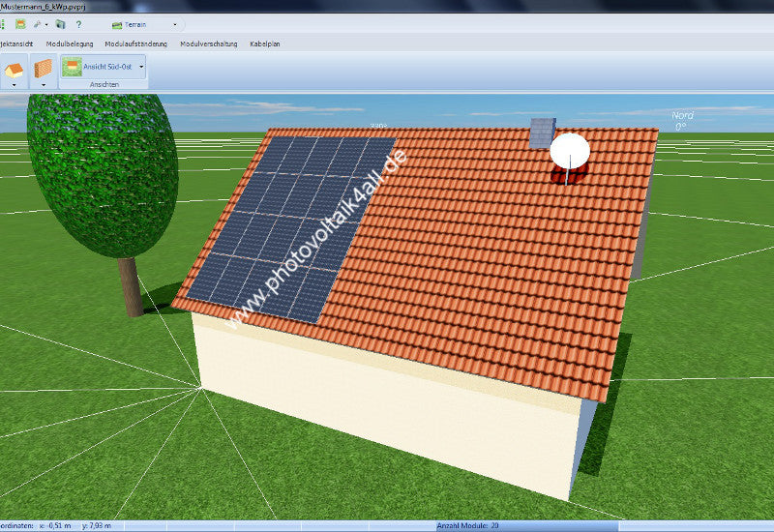Click the house view icon in quick toolbar

pyautogui.click(x=20, y=24)
